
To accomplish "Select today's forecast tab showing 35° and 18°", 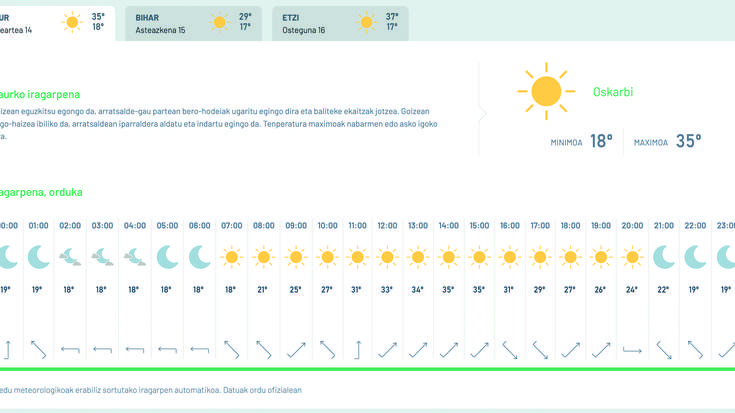I will tap(57, 23).
